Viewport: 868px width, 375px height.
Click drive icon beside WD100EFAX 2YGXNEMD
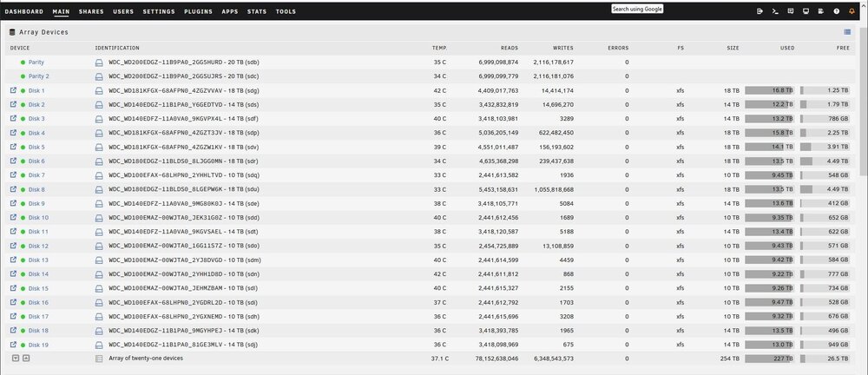(99, 316)
